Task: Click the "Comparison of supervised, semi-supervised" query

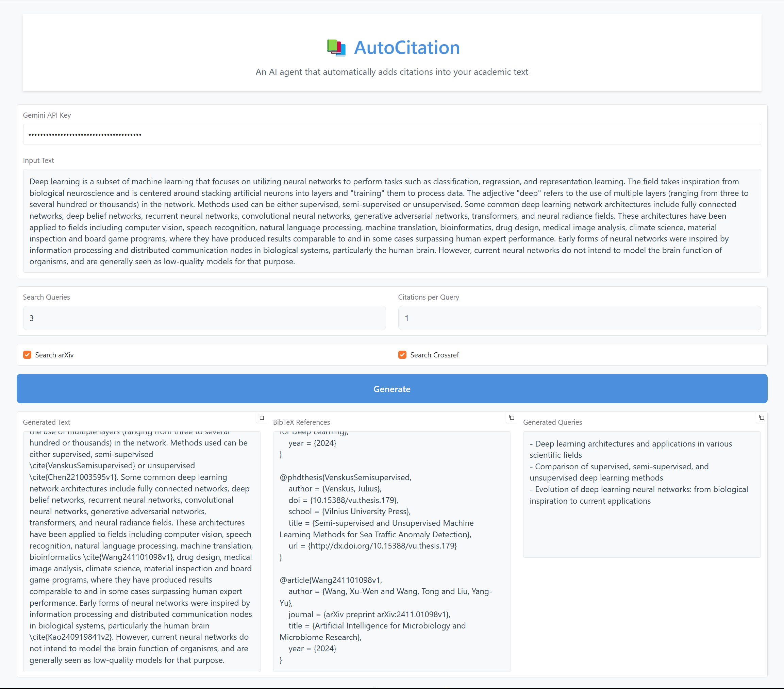Action: [619, 472]
